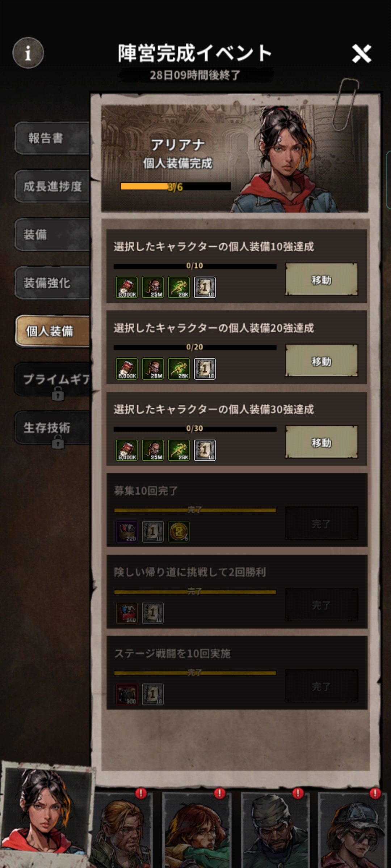Tap the 8,000K food reward icon in first mission

coord(127,288)
